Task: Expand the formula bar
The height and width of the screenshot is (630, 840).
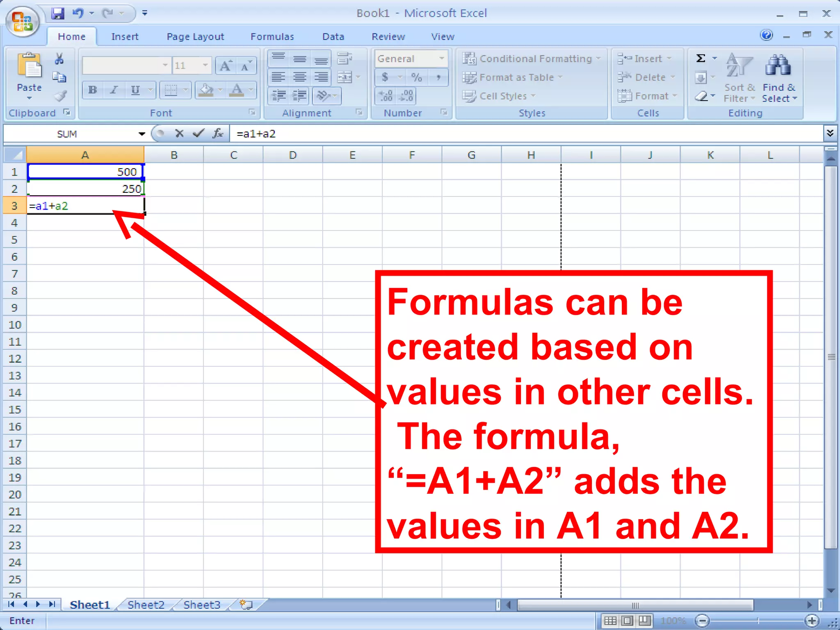Action: (830, 133)
